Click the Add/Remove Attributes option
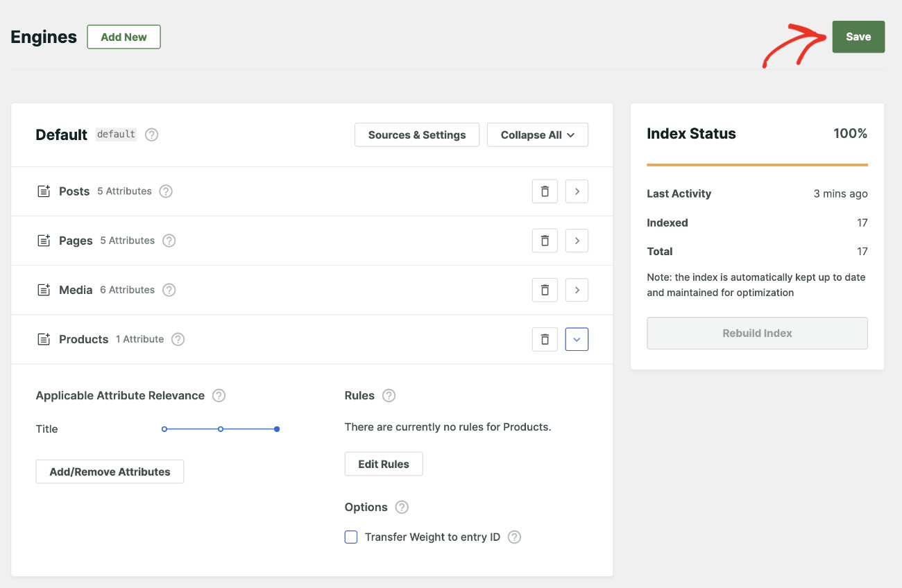The image size is (902, 588). click(109, 472)
